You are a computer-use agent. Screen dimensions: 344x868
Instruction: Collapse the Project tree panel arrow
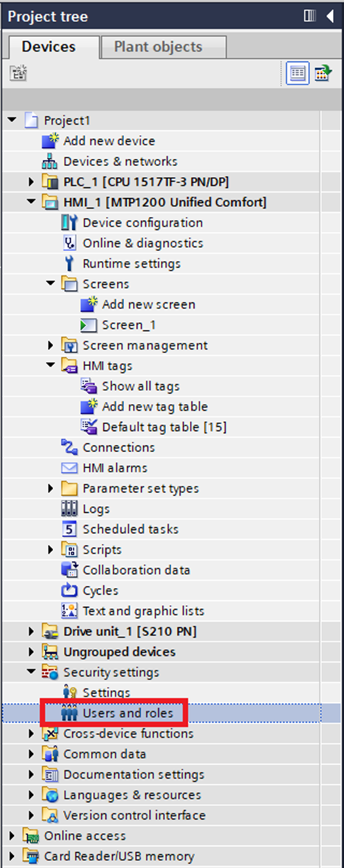tap(330, 17)
